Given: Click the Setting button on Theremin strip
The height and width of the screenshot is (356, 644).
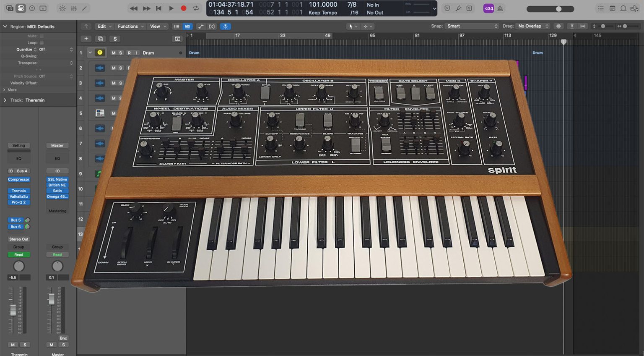Looking at the screenshot, I should tap(19, 145).
